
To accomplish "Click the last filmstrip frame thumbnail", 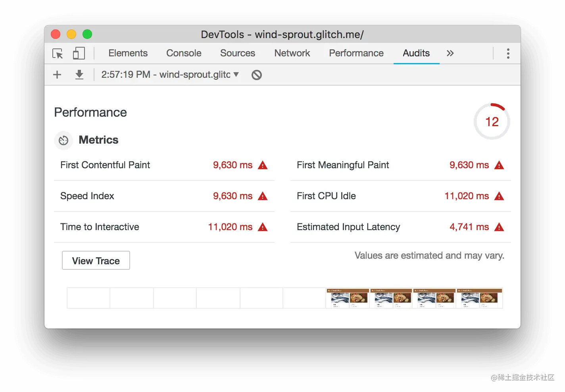I will tap(479, 298).
